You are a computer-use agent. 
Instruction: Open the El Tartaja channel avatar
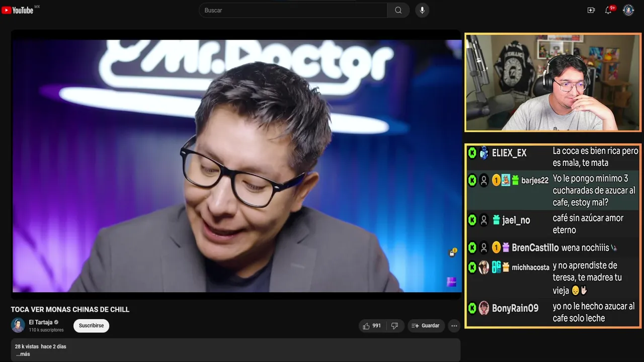[18, 325]
